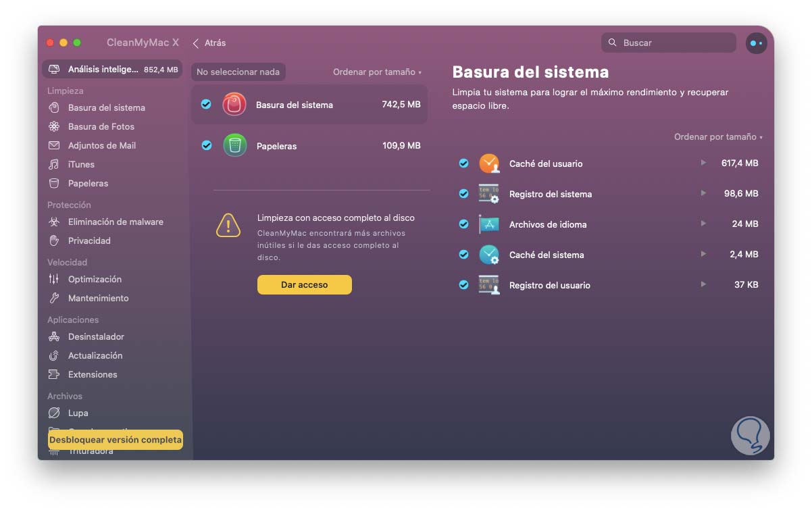Click the Adjuntos de Mail envelope icon
The height and width of the screenshot is (510, 812).
[54, 145]
